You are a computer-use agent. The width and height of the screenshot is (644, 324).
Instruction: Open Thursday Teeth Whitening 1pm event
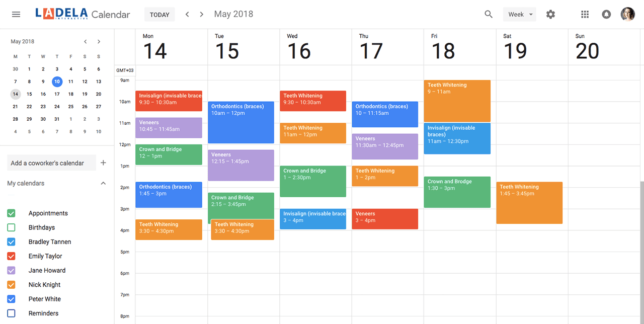coord(385,176)
